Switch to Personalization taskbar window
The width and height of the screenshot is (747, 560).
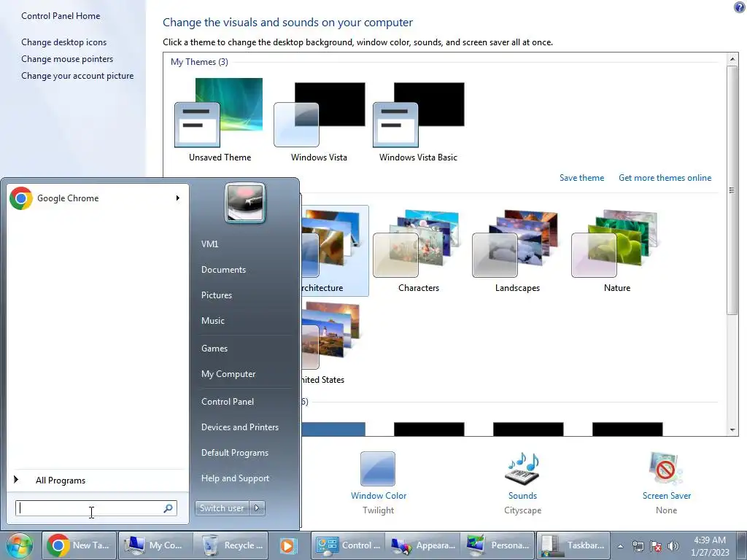click(x=498, y=545)
